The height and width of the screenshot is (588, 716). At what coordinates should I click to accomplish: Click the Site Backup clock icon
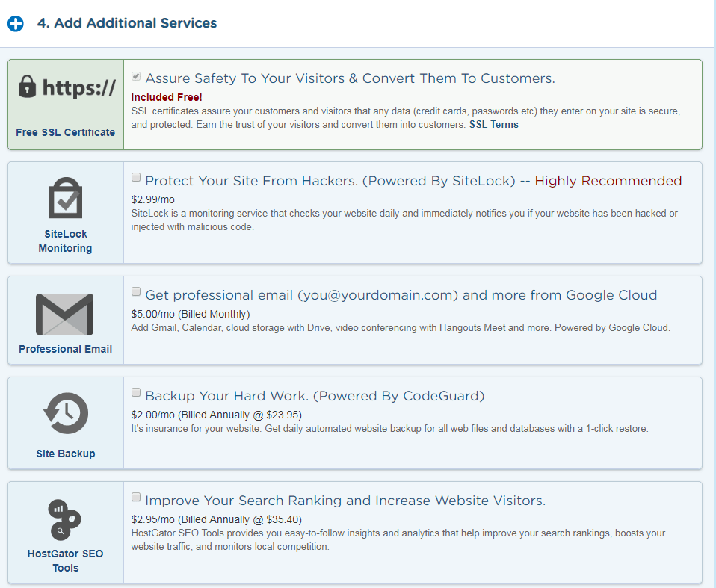tap(65, 412)
